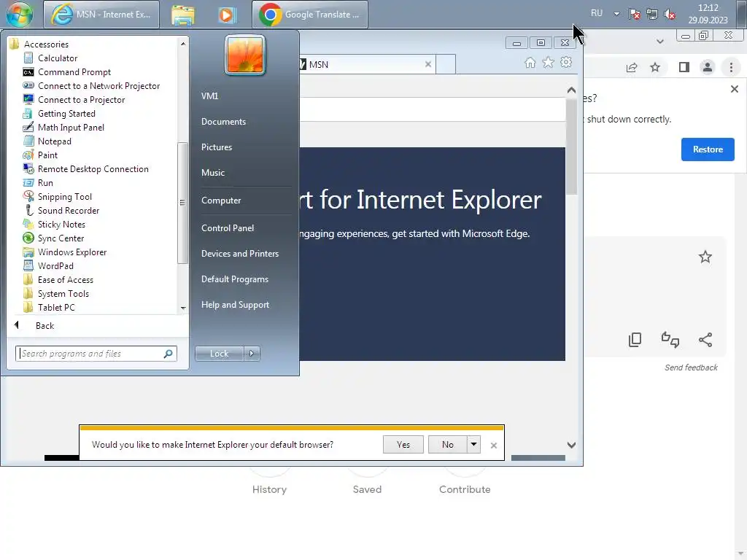The image size is (747, 560).
Task: Open Music from Start menu
Action: pyautogui.click(x=212, y=173)
